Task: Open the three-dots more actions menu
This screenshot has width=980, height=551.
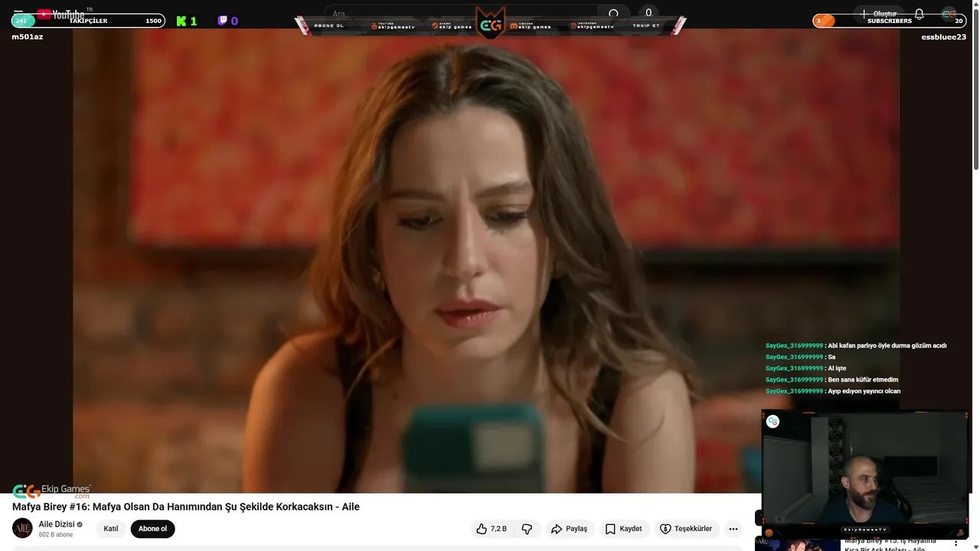Action: click(x=733, y=529)
